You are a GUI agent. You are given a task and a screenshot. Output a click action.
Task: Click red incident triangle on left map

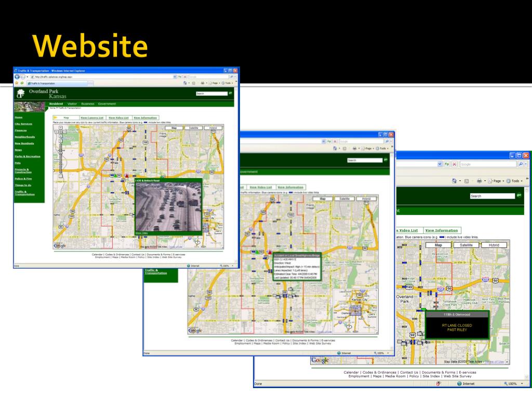click(127, 176)
